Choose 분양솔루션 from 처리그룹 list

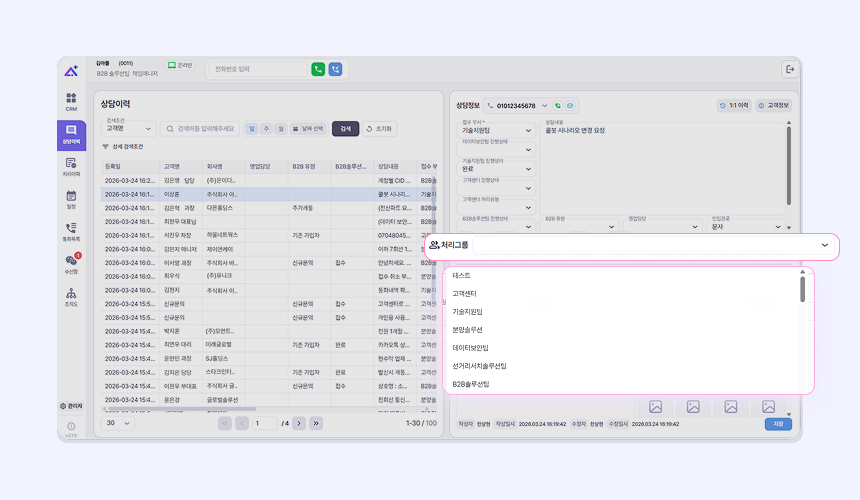pyautogui.click(x=623, y=330)
